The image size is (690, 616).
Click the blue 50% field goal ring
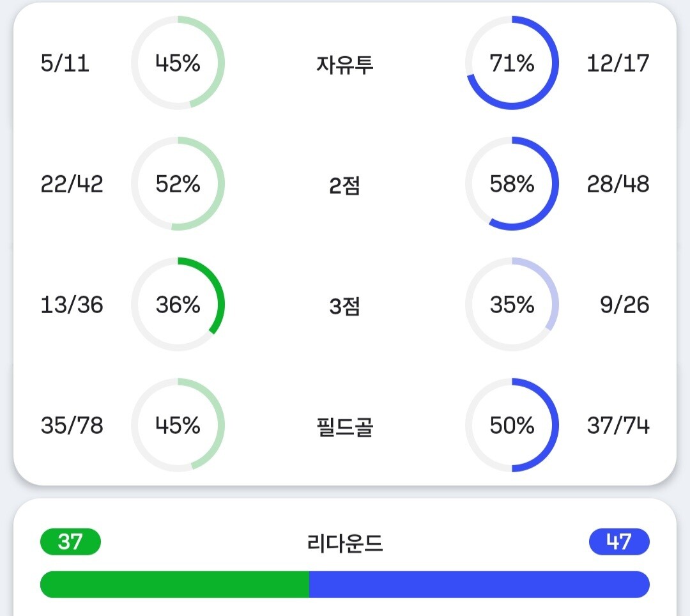pos(512,426)
